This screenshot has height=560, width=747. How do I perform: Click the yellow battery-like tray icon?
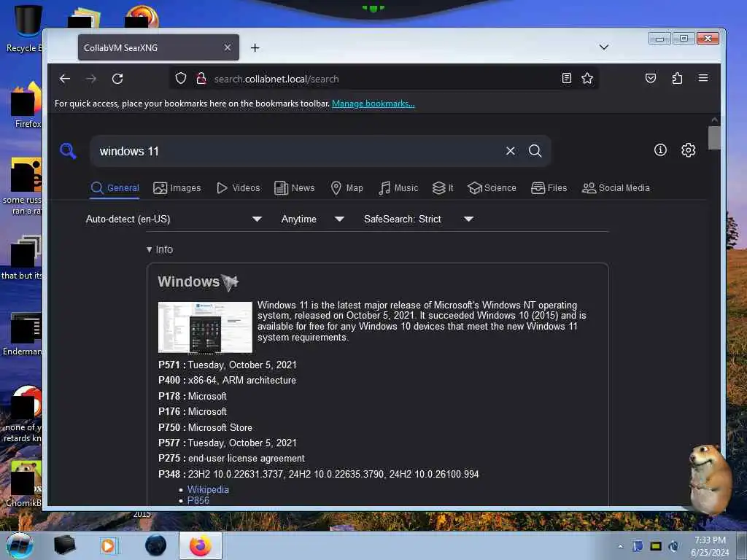click(x=656, y=546)
